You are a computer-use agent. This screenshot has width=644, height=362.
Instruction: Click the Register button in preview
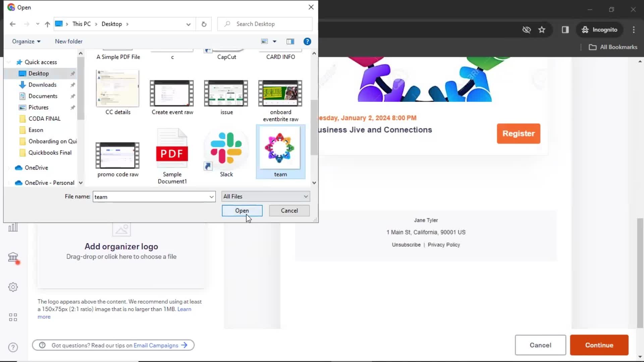(x=518, y=134)
